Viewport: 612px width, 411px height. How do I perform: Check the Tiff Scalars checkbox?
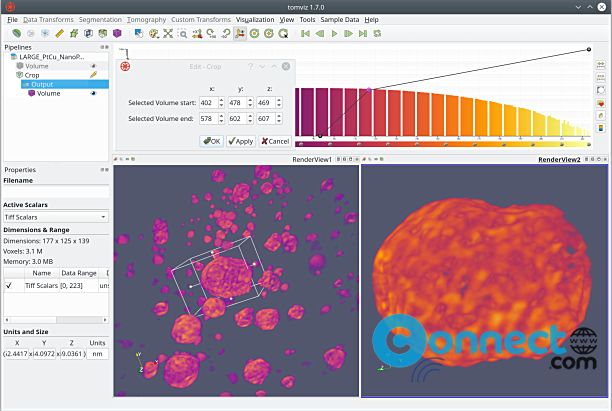click(x=9, y=286)
